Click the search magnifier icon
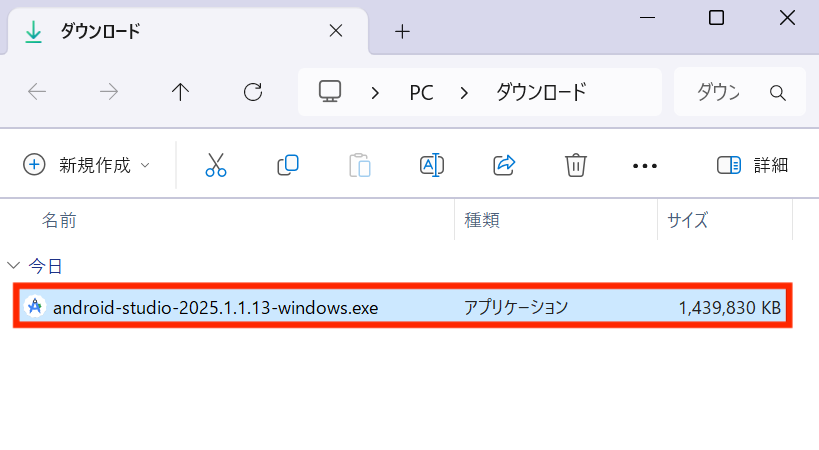The height and width of the screenshot is (450, 819). point(778,93)
